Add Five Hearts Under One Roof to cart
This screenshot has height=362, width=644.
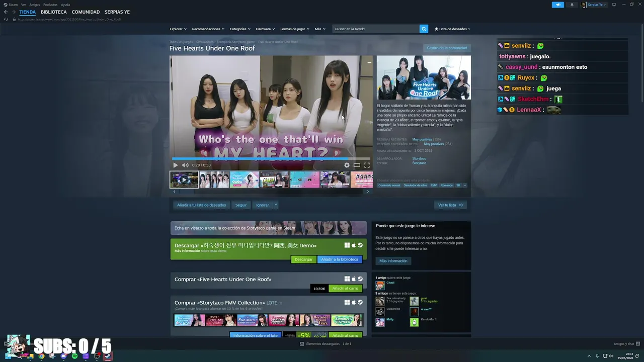(345, 289)
